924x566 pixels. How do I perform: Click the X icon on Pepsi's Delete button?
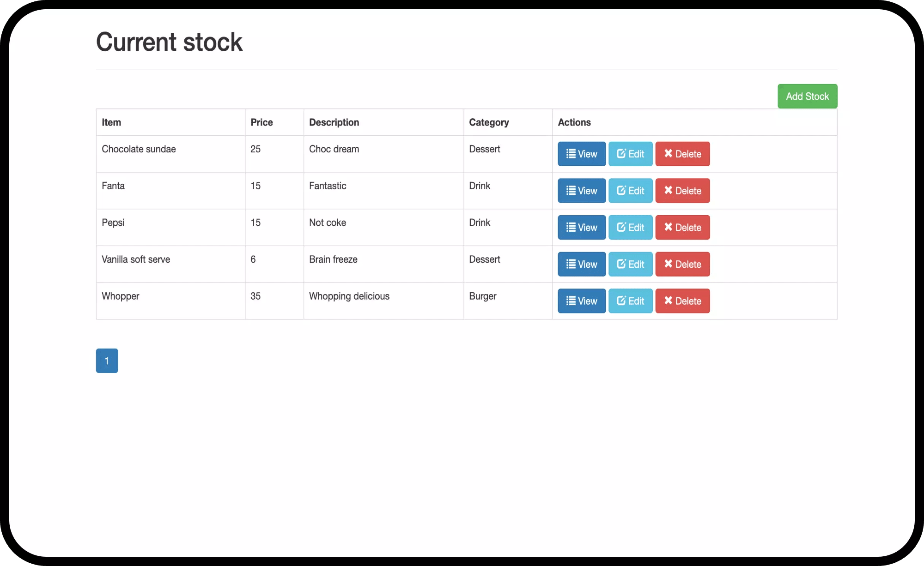click(668, 227)
